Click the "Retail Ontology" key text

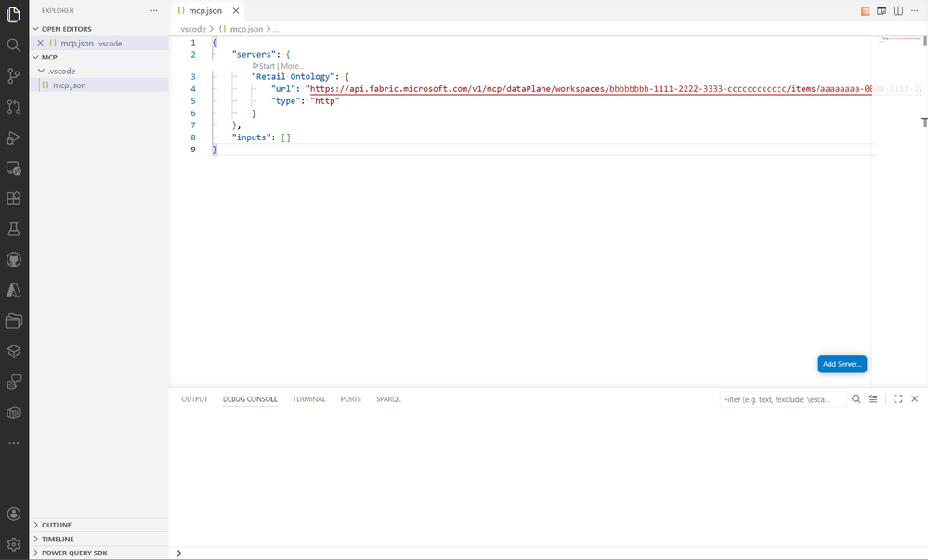point(293,76)
